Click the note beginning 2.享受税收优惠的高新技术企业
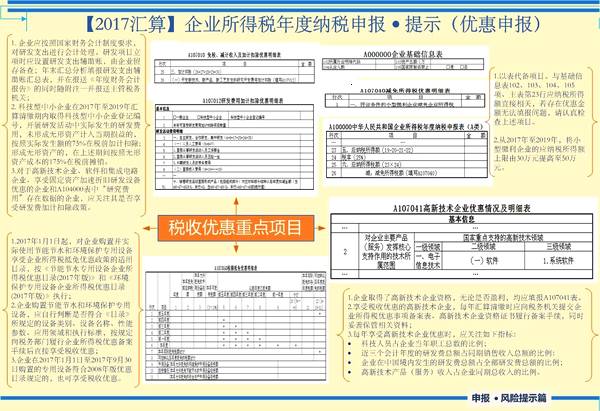 click(x=465, y=316)
